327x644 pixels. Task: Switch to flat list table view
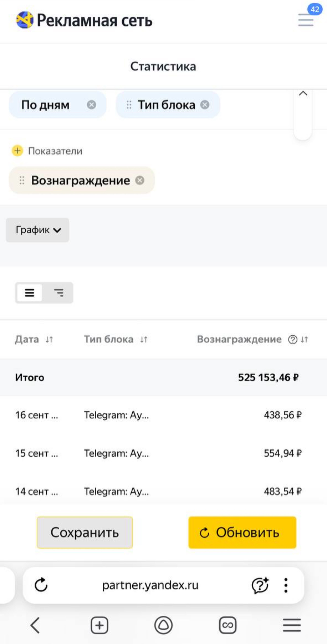30,293
